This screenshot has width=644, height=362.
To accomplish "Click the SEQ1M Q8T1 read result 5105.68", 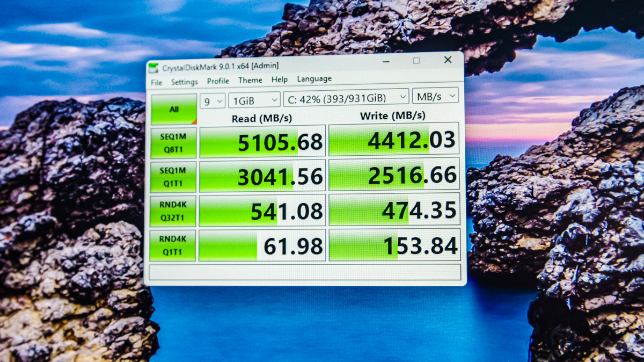I will [262, 142].
